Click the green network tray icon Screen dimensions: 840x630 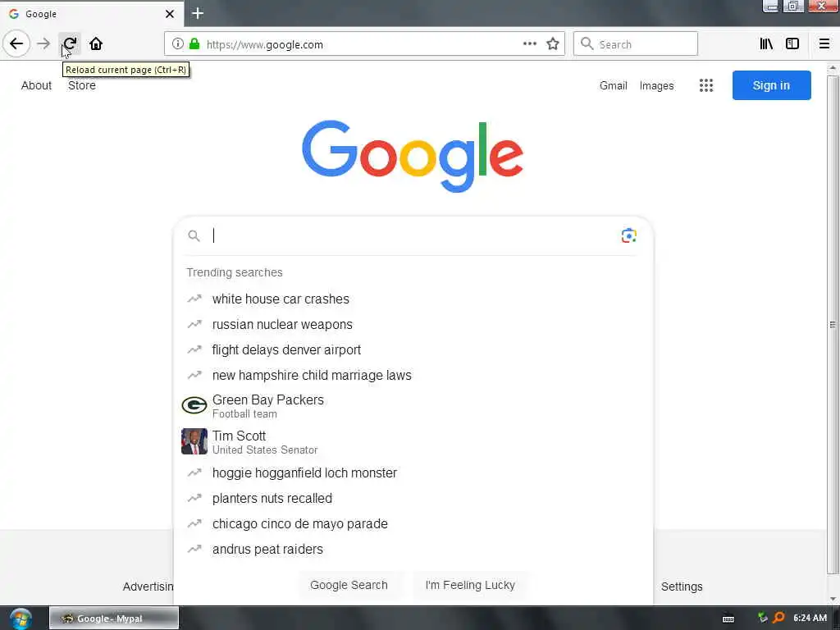pos(762,619)
